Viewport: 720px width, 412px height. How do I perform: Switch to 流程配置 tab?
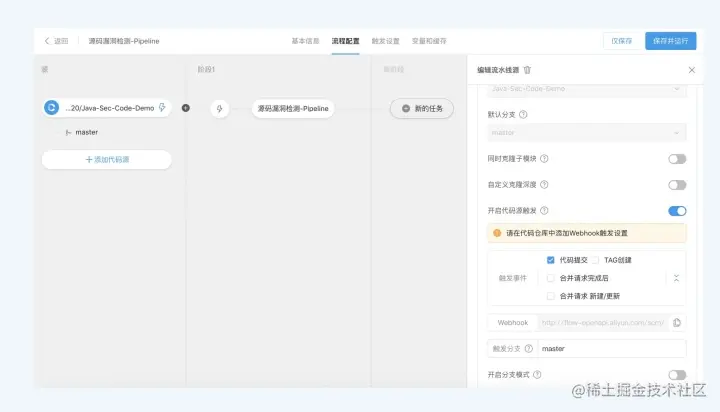345,41
